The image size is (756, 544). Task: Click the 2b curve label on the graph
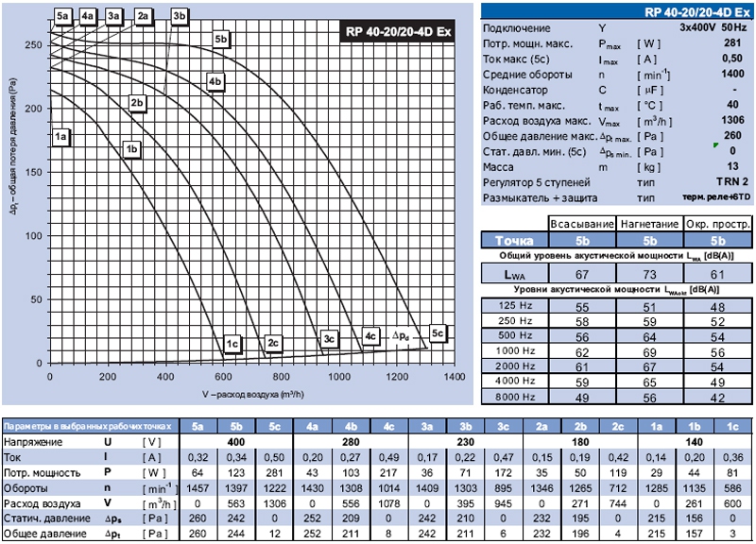tap(137, 102)
